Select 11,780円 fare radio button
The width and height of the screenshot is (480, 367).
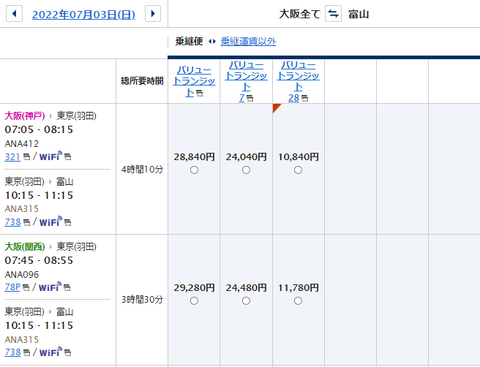pyautogui.click(x=298, y=301)
